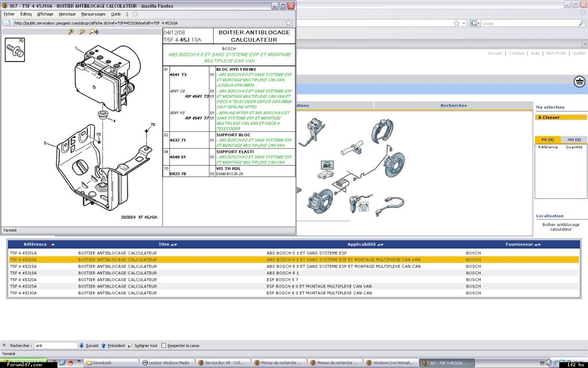Switch to the Recherches tab
The height and width of the screenshot is (368, 588).
[x=454, y=106]
